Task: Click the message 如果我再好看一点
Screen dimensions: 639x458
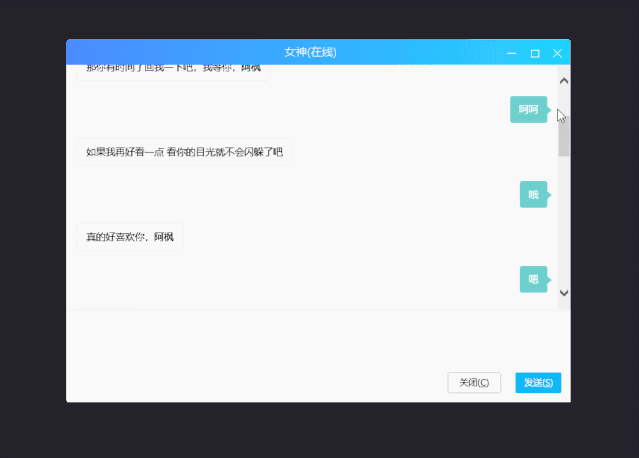Action: (185, 152)
